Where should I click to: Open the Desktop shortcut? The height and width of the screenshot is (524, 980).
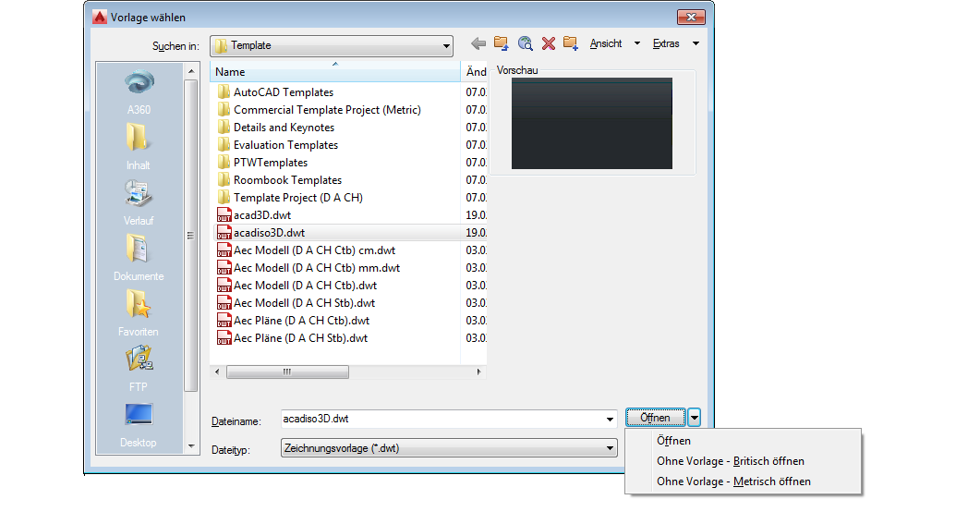point(139,425)
